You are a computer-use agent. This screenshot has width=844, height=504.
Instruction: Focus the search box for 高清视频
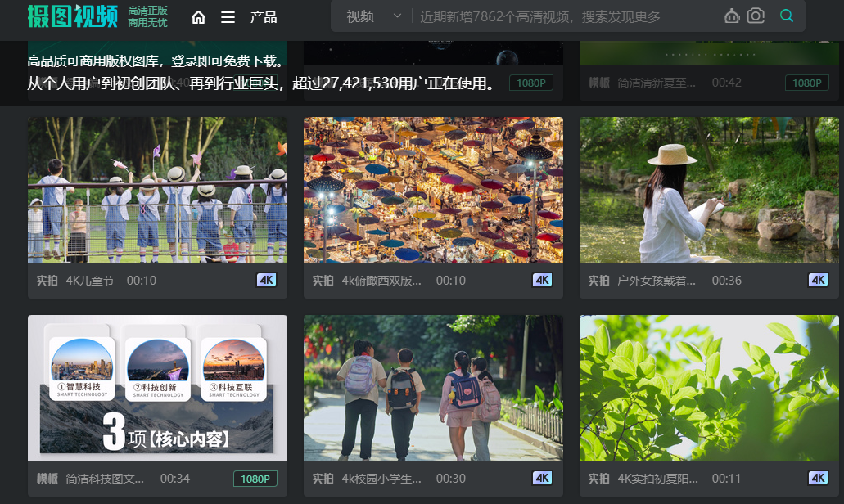pyautogui.click(x=539, y=16)
